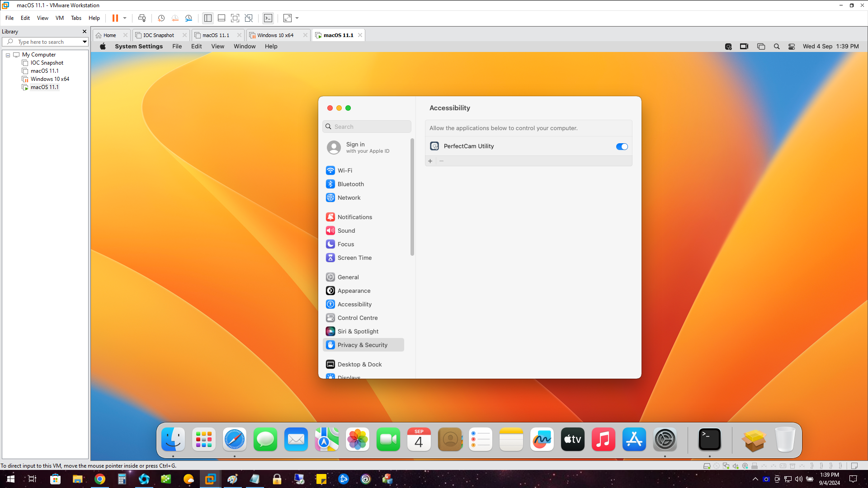Click the VMware suspend (pause) button
Screen dimensions: 868x488
[x=115, y=18]
